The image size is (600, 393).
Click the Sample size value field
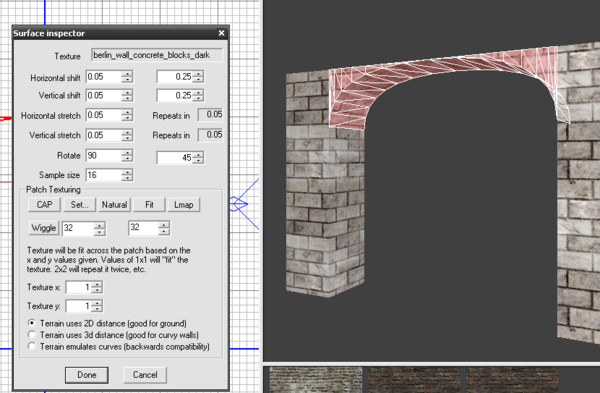[x=104, y=175]
